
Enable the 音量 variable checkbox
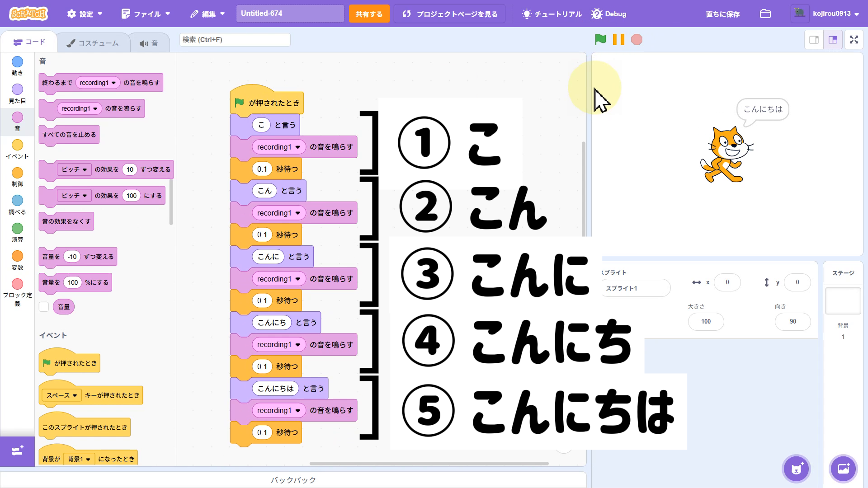coord(44,307)
